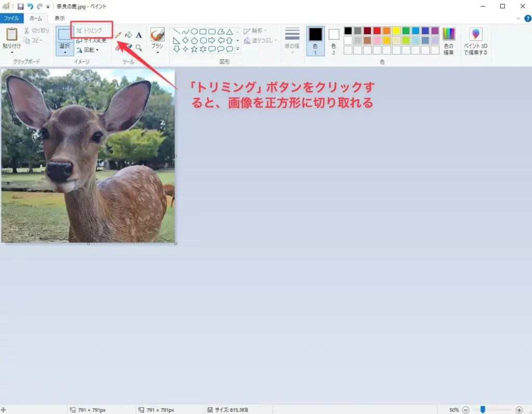Pick the Text tool
Image resolution: width=532 pixels, height=414 pixels.
(139, 34)
